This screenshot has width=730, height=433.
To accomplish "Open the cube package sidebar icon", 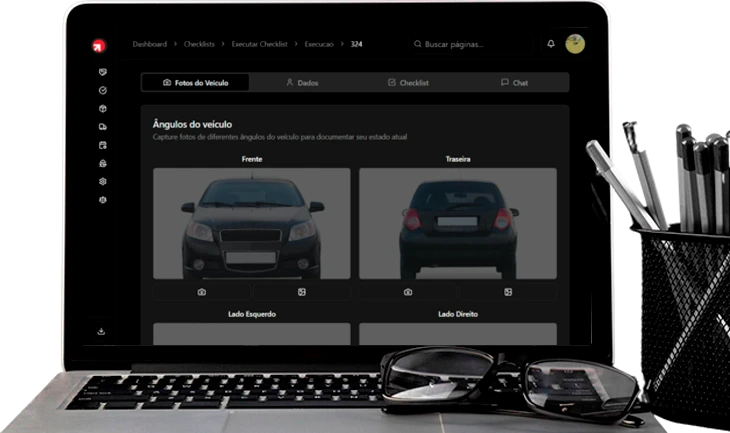I will pos(102,108).
